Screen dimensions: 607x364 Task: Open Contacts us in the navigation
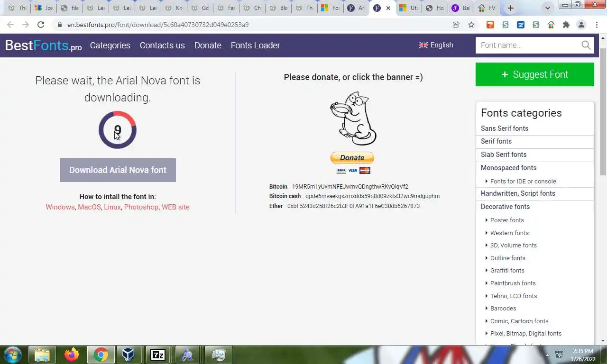click(162, 45)
